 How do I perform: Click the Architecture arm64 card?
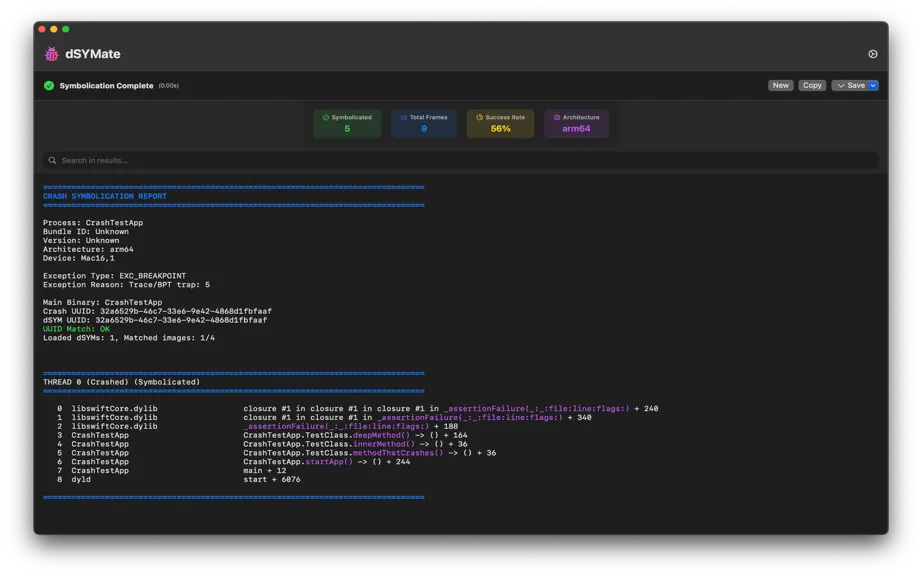[x=576, y=123]
